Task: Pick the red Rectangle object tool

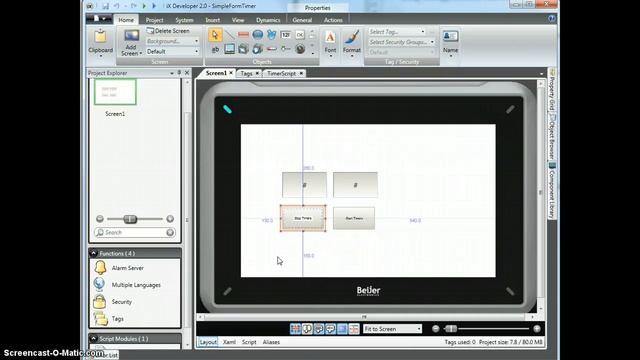Action: pos(243,35)
